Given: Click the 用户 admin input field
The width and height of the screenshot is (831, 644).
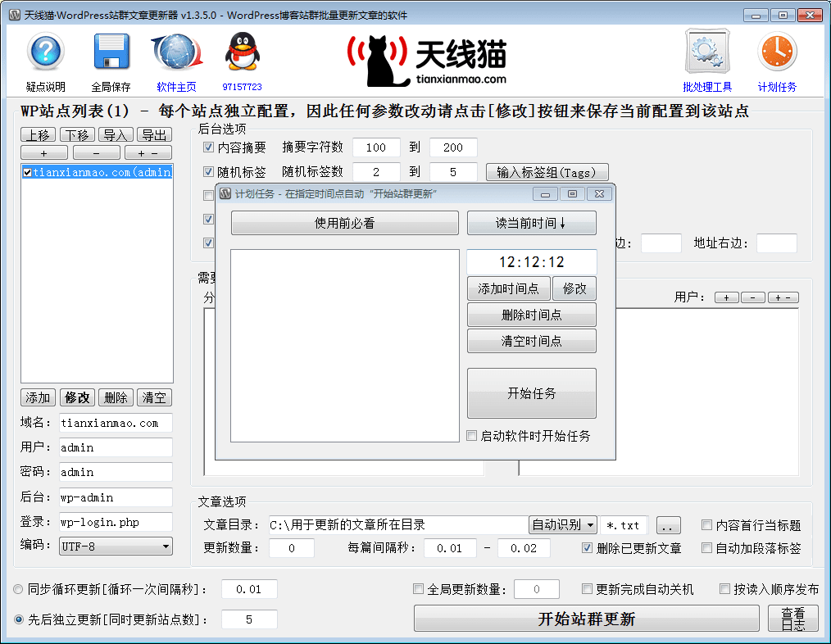Looking at the screenshot, I should (x=116, y=447).
